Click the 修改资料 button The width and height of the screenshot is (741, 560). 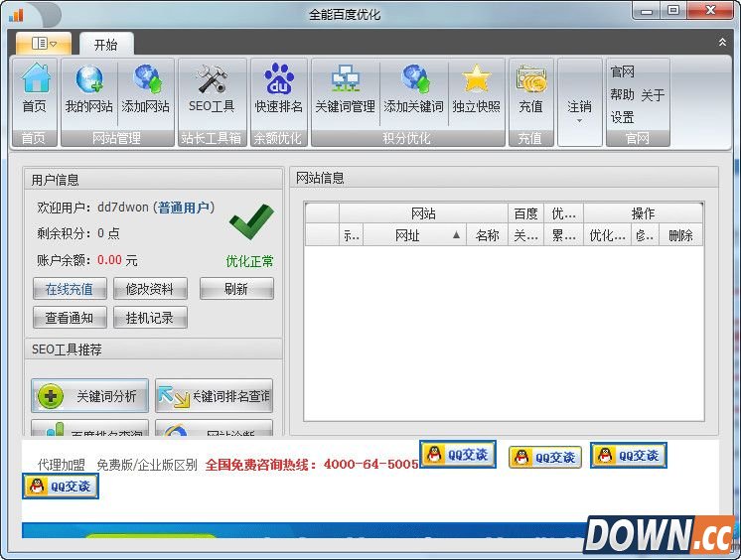pos(150,289)
